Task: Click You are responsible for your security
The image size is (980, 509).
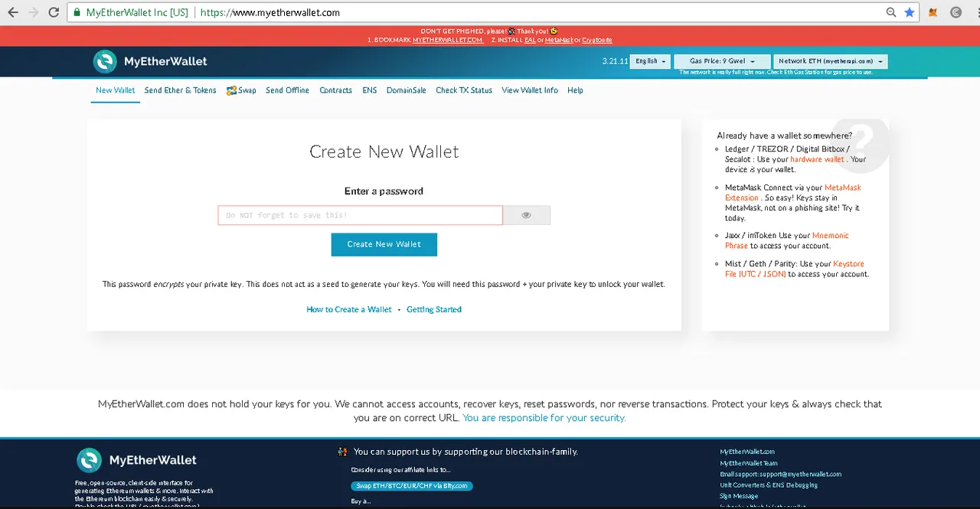Action: [544, 418]
